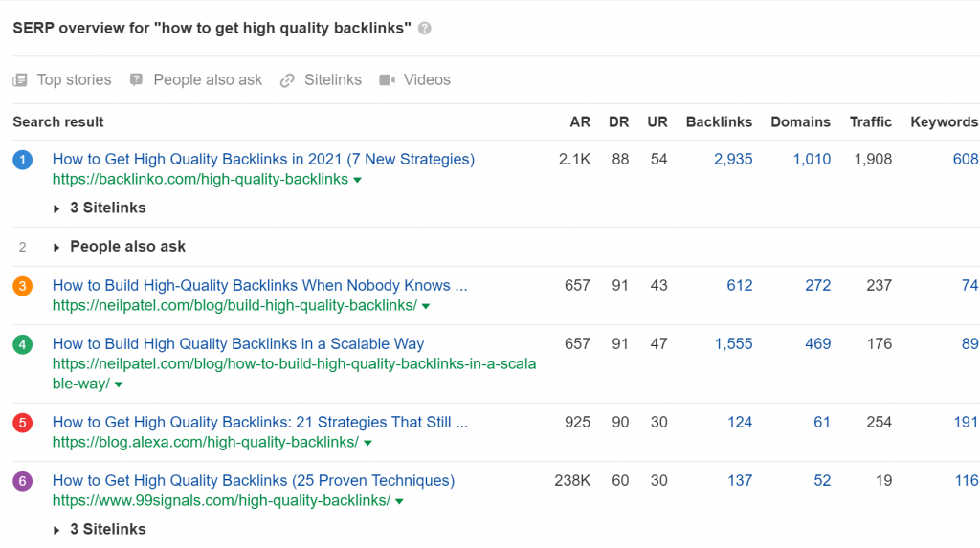980x548 pixels.
Task: Click the Videos camera icon
Action: pos(387,80)
